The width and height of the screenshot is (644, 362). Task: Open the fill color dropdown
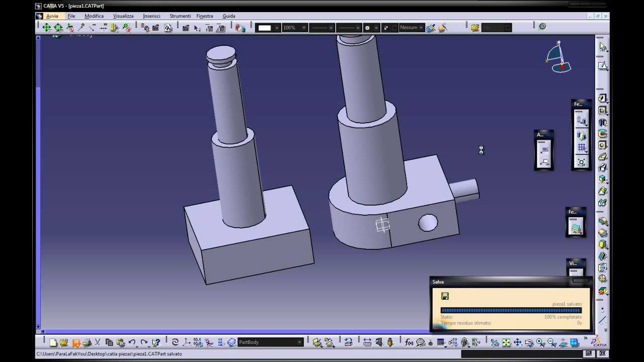(x=277, y=28)
